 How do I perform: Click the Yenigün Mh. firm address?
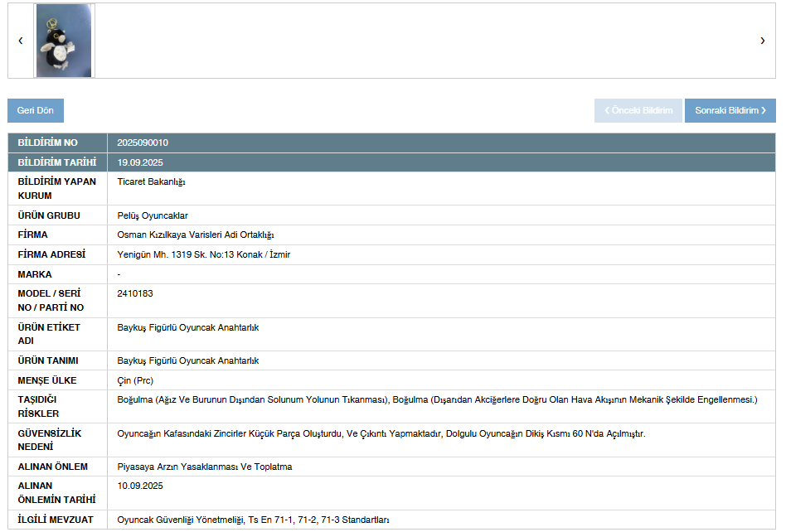coord(203,254)
